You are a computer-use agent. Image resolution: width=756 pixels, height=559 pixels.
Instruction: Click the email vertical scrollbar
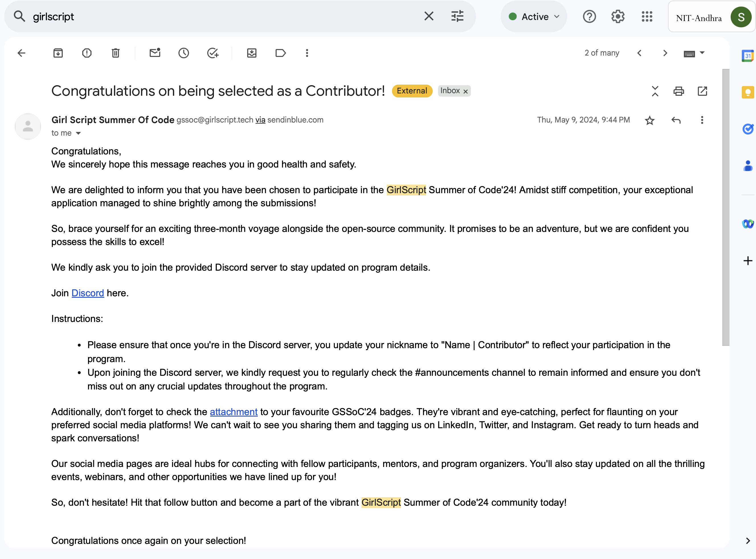point(726,207)
